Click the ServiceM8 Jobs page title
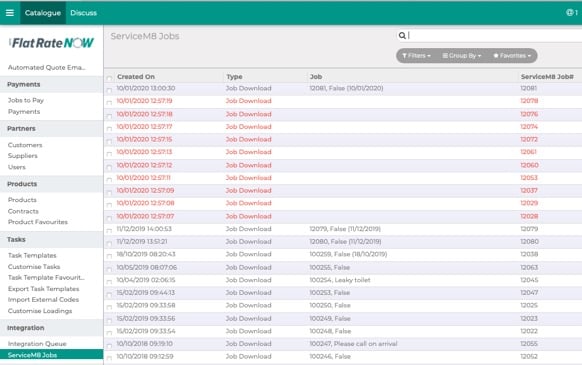Viewport: 582px width, 365px height. [145, 36]
